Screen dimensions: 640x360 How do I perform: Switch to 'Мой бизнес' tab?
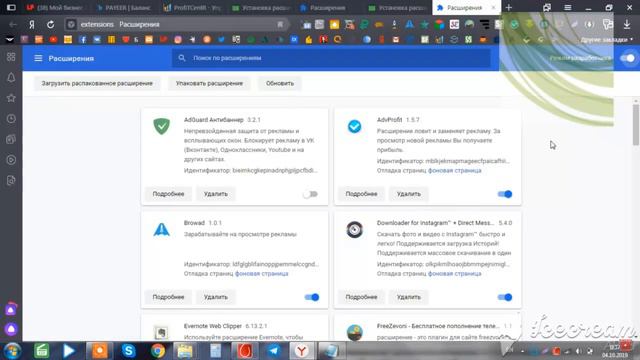coord(55,7)
